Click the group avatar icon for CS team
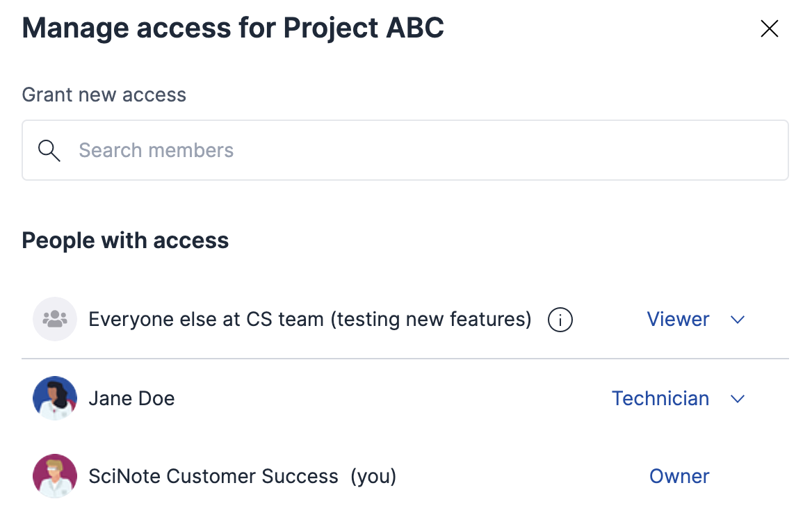 (54, 319)
